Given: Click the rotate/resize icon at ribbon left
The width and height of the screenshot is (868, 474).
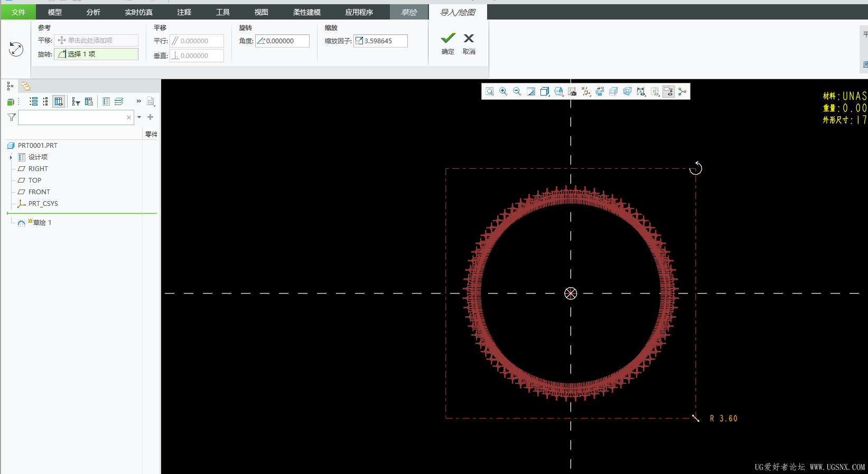Looking at the screenshot, I should (16, 49).
